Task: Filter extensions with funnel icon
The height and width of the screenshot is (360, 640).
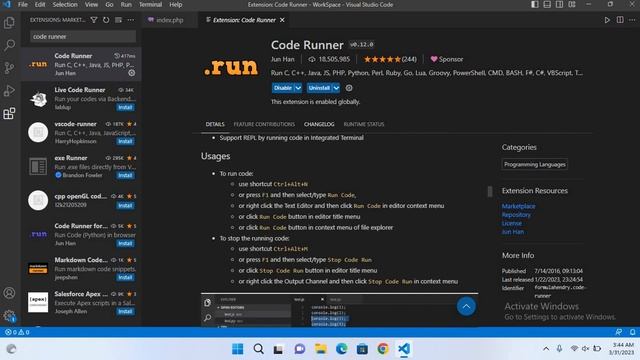Action: pyautogui.click(x=94, y=20)
